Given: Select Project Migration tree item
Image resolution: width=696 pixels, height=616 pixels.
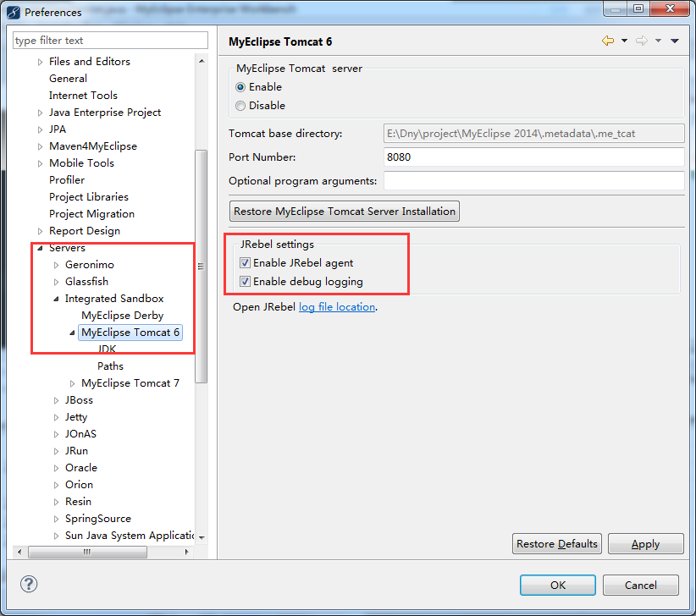Looking at the screenshot, I should tap(91, 214).
